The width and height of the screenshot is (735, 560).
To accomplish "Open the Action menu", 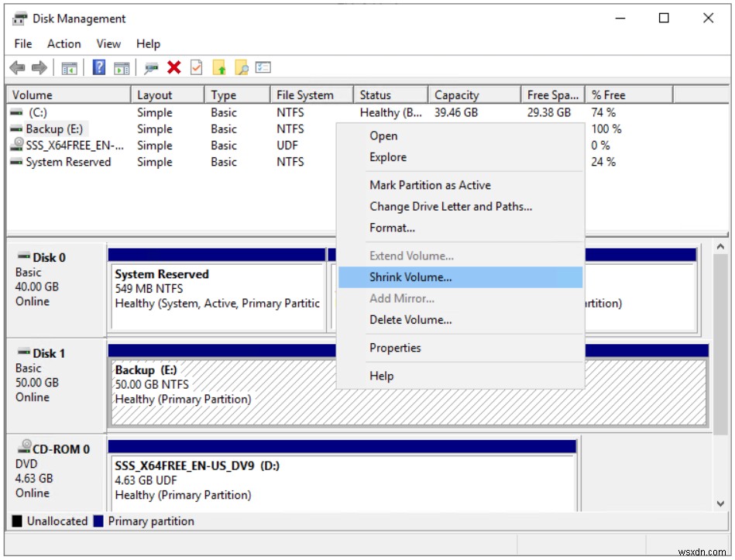I will (x=64, y=44).
